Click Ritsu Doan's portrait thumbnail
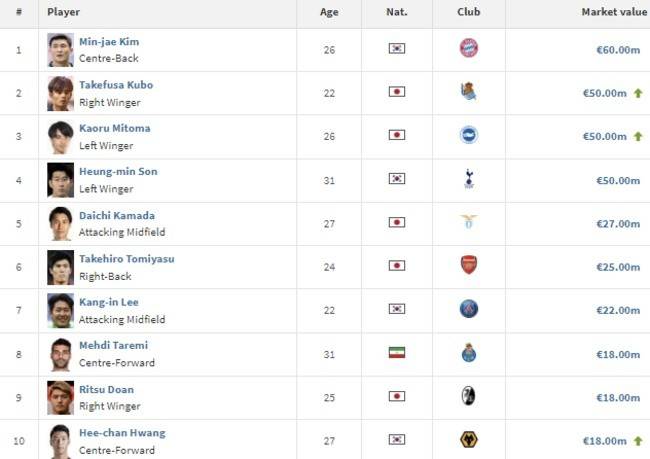This screenshot has width=650, height=459. [x=61, y=398]
